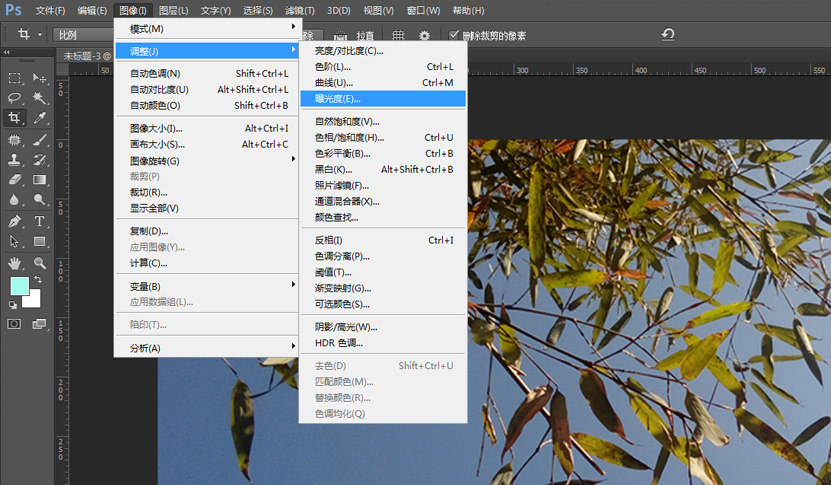Click the 拉直 straighten button

coord(366,35)
